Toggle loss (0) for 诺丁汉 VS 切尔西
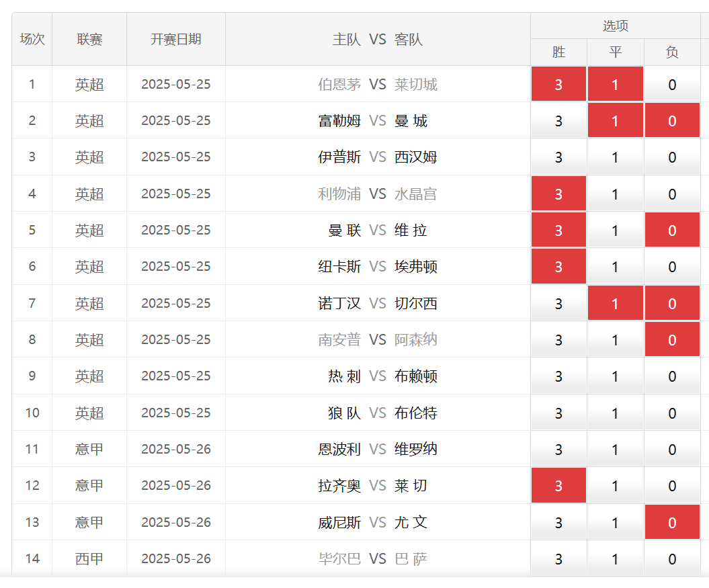709x588 pixels. (x=673, y=303)
